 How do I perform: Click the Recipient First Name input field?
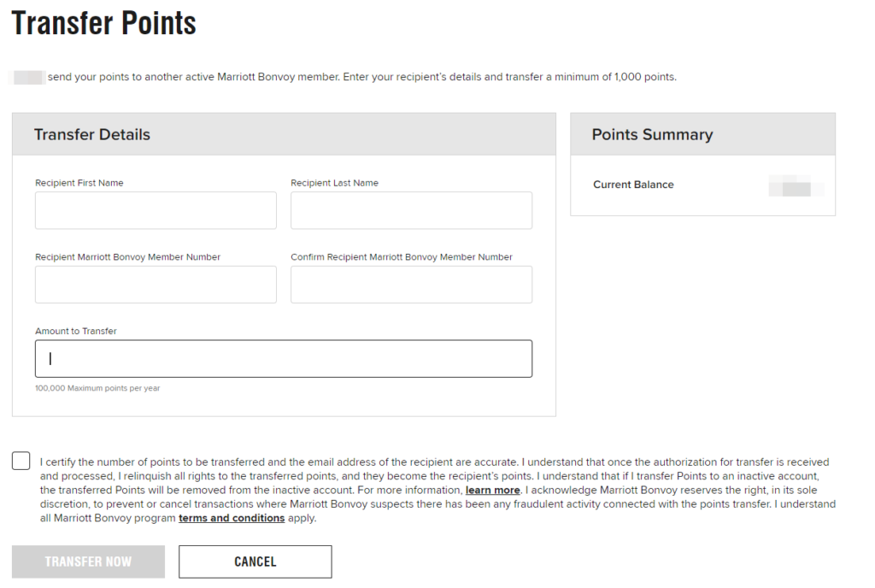tap(156, 210)
